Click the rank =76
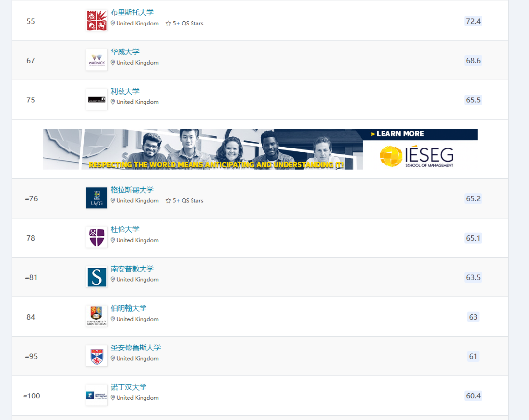 pos(31,199)
